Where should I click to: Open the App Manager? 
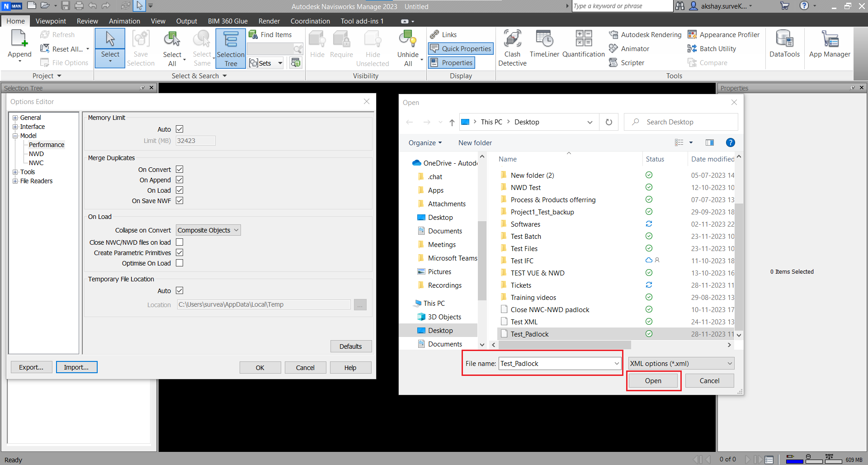tap(830, 44)
